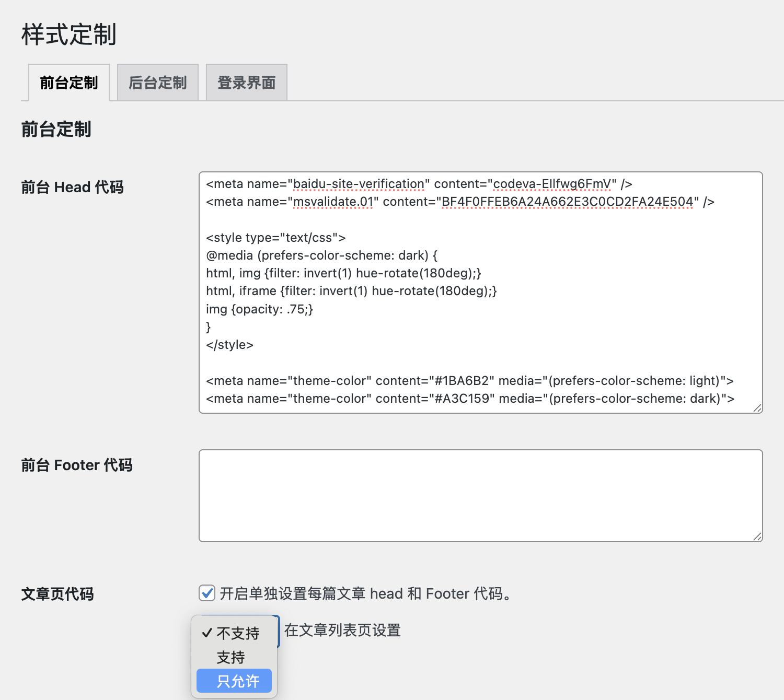
Task: Click the 前台 Head 代码 field label
Action: tap(72, 187)
